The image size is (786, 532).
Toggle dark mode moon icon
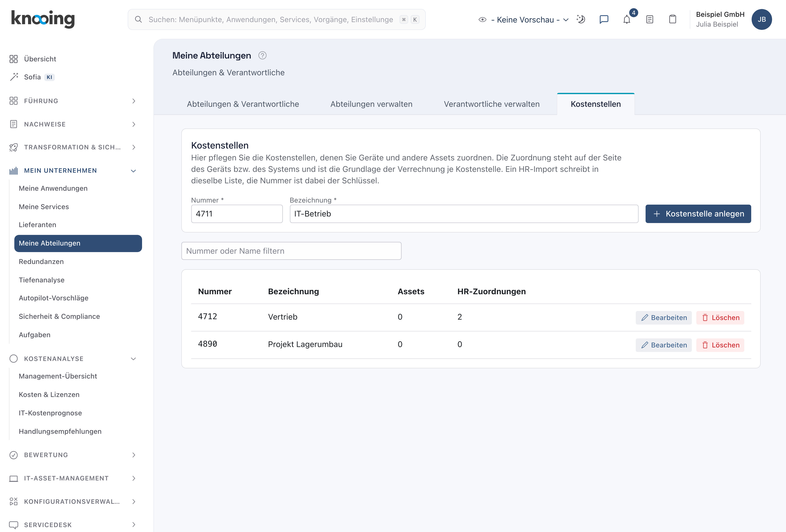click(581, 19)
